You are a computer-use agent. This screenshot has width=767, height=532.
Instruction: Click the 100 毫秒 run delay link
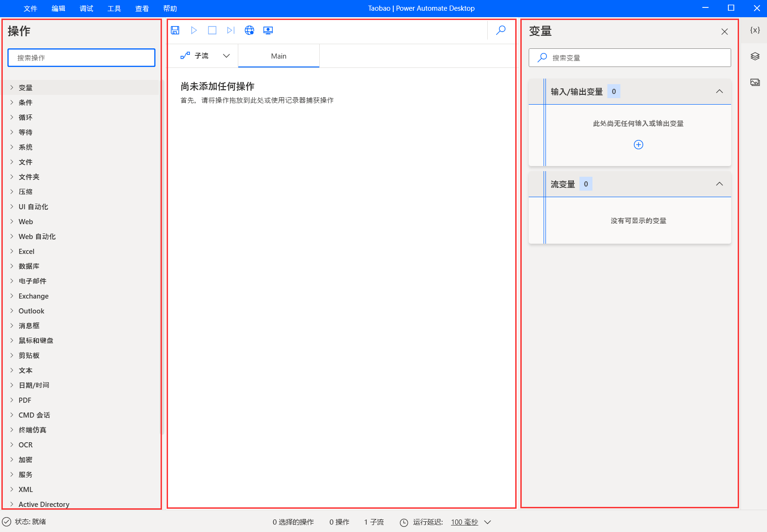[464, 522]
